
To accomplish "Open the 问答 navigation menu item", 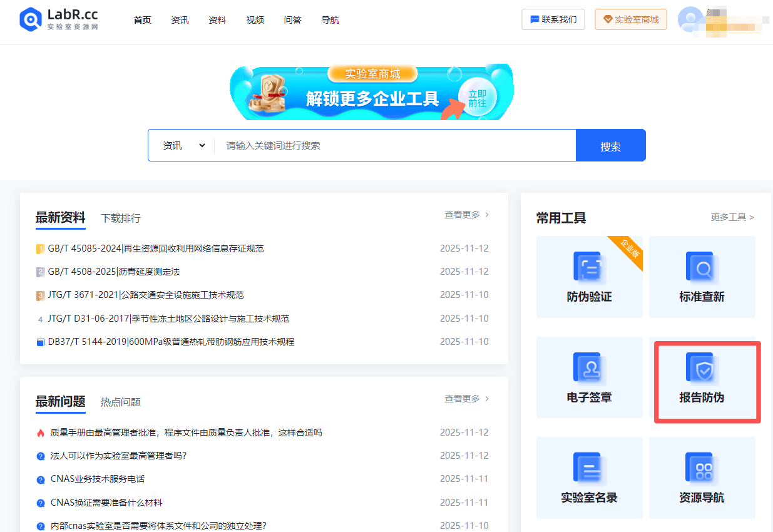I will [292, 19].
